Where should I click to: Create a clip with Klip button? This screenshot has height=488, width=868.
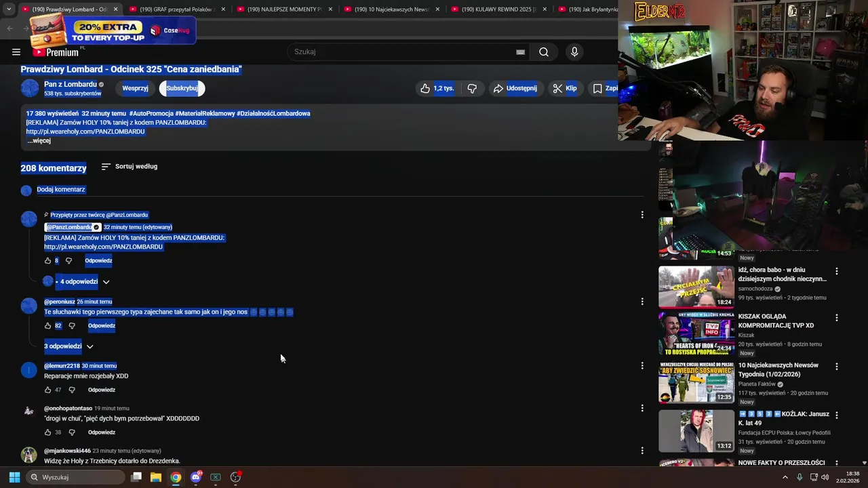tap(565, 88)
